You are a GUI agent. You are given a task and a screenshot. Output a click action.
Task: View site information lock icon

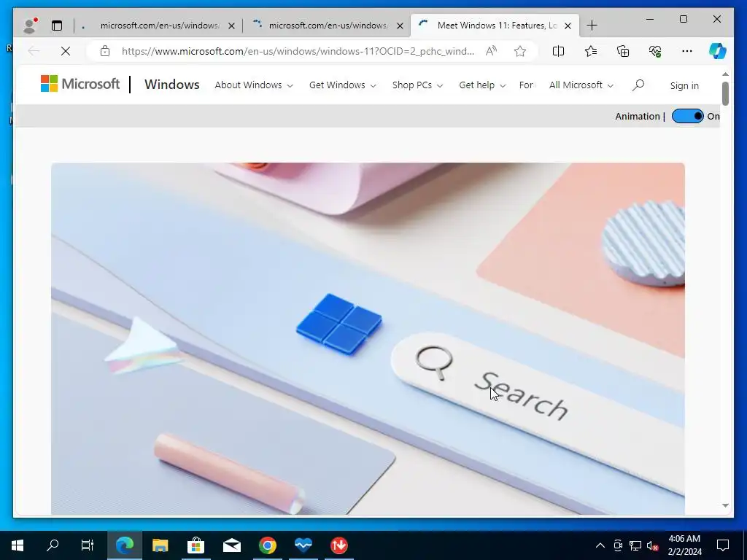[x=105, y=51]
